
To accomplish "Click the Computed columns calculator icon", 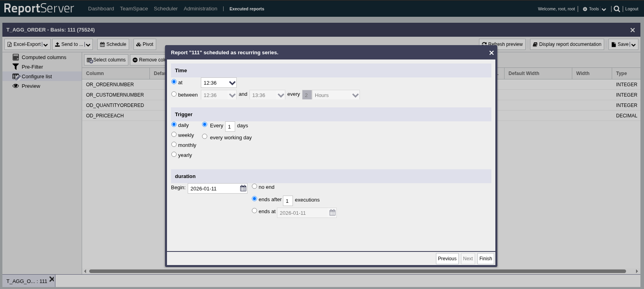I will click(x=16, y=57).
